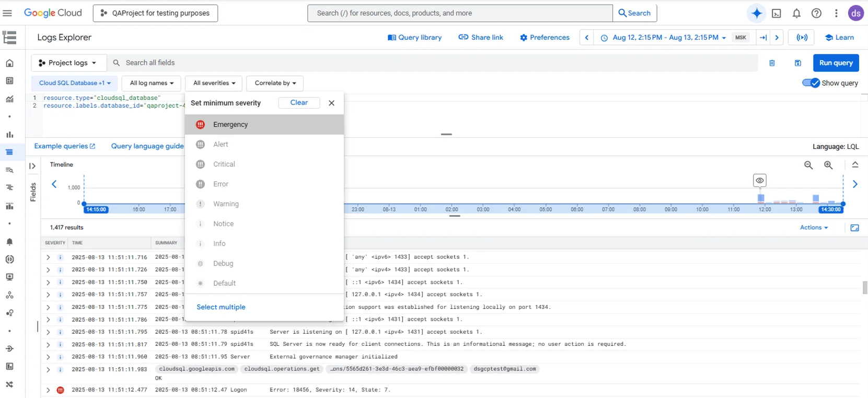Clear the minimum severity selection
The height and width of the screenshot is (398, 868).
point(299,103)
